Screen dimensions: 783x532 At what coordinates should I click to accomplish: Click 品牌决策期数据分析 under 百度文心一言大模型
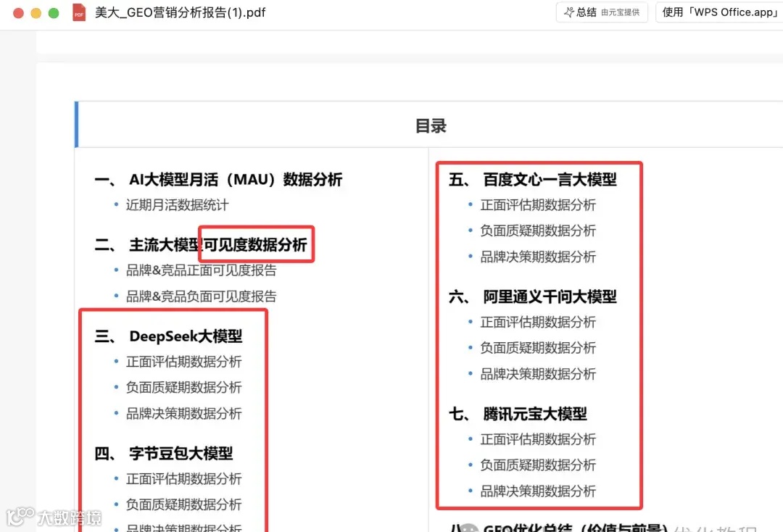click(538, 257)
